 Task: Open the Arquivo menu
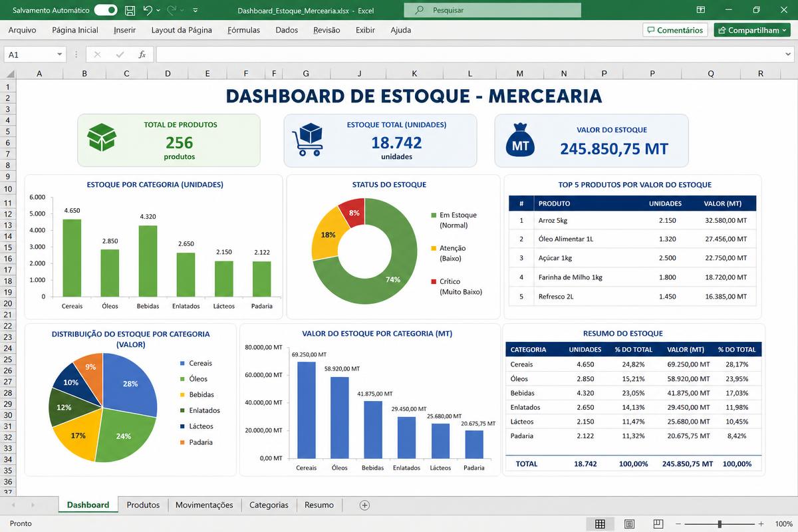click(x=22, y=30)
